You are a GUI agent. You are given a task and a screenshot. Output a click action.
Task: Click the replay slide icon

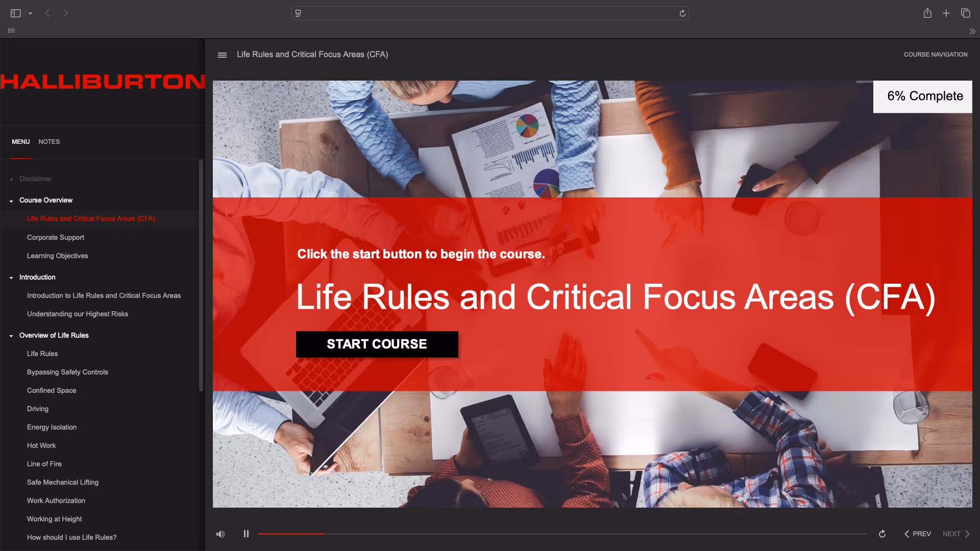[882, 534]
